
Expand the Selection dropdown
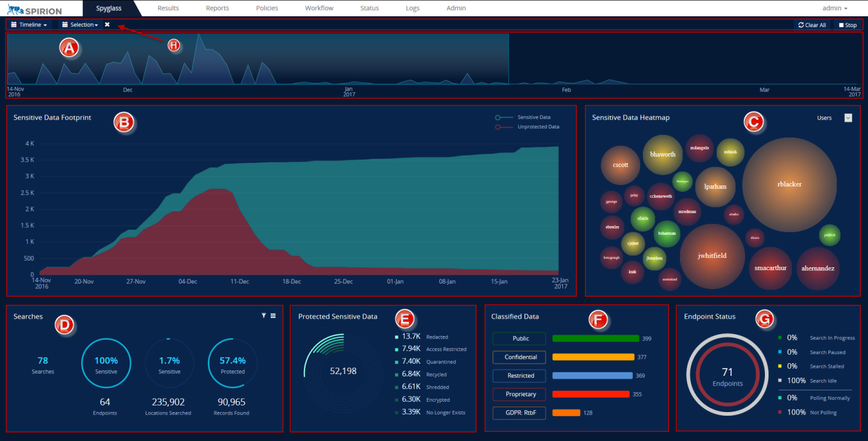80,25
